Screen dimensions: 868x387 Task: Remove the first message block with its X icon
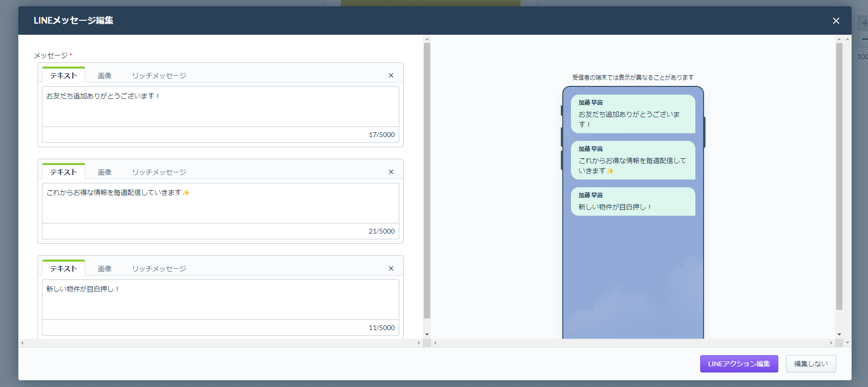click(x=391, y=75)
